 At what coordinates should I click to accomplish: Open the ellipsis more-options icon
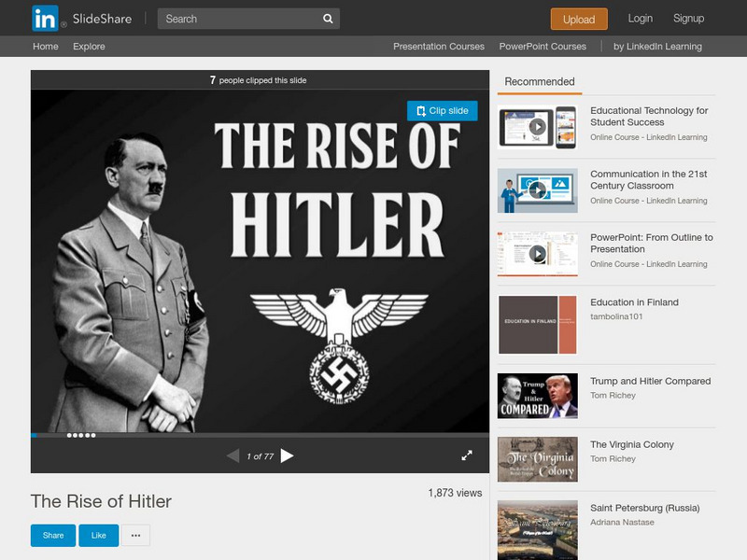coord(135,535)
